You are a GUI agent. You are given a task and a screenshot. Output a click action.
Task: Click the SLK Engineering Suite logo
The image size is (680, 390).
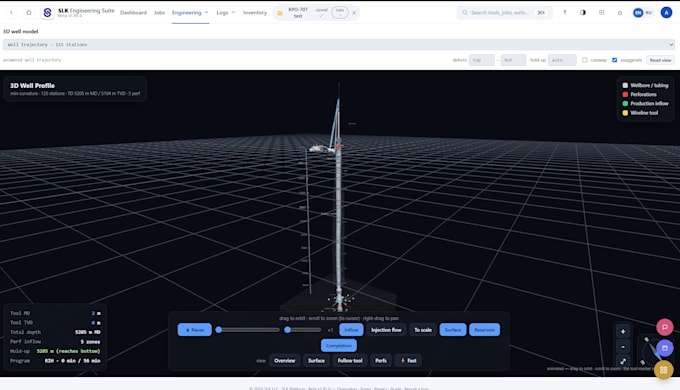[47, 13]
